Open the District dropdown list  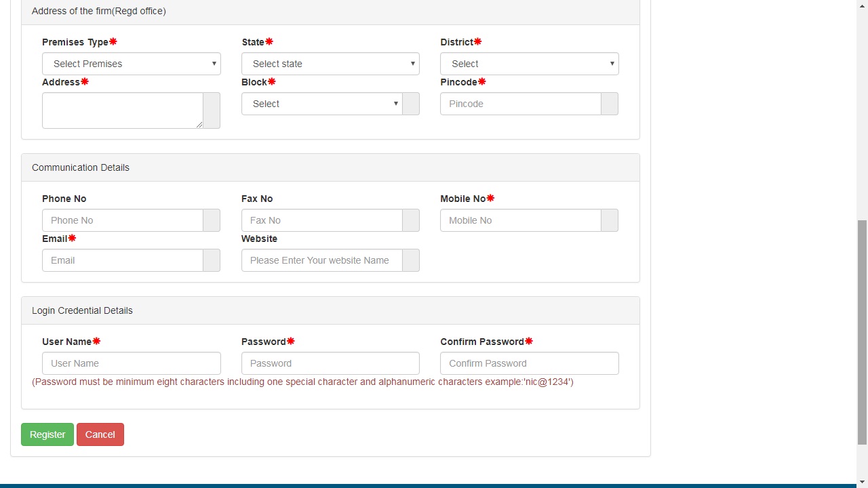coord(529,64)
